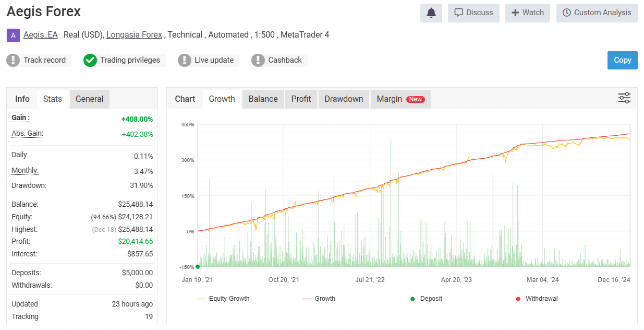Select the Margin tab marked New
The width and height of the screenshot is (644, 330).
pos(400,99)
